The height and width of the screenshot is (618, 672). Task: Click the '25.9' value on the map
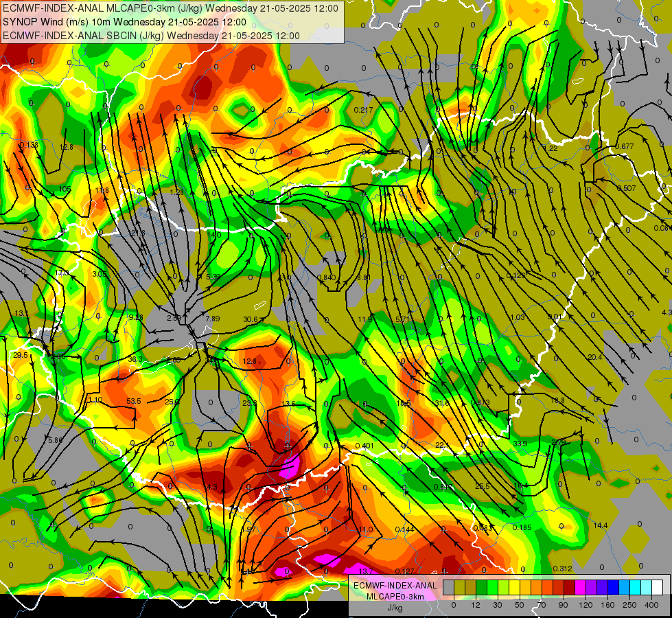(172, 402)
